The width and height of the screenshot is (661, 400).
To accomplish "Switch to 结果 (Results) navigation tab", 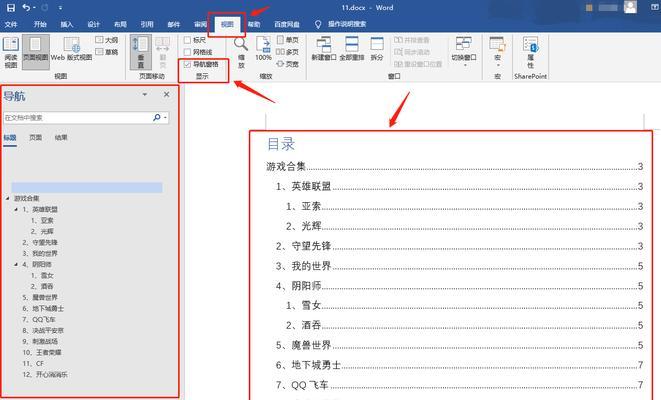I will [x=61, y=138].
